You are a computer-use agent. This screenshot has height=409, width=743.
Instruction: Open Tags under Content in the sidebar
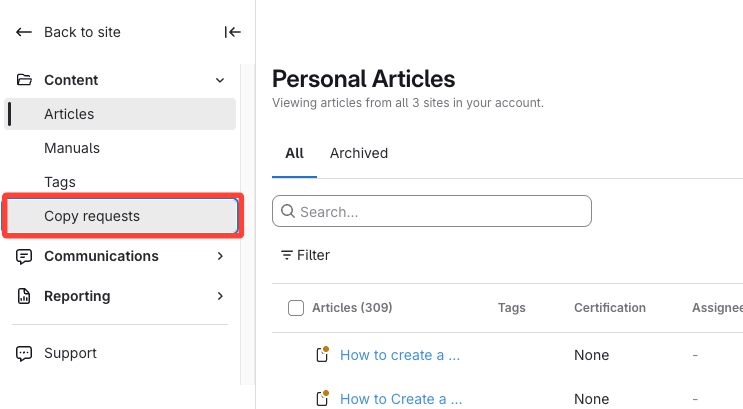click(60, 182)
